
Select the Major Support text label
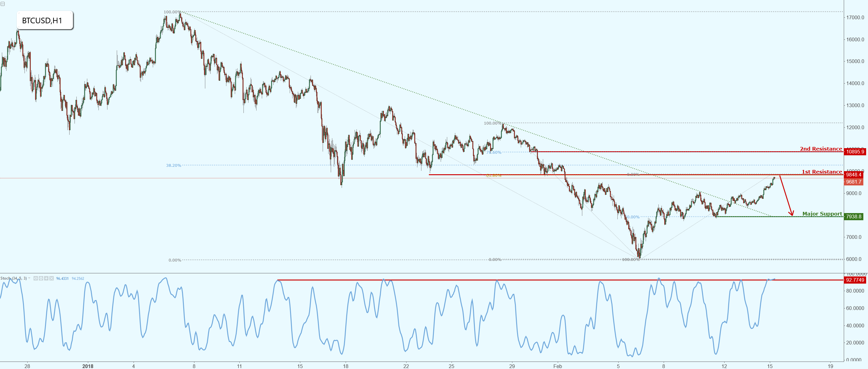822,214
